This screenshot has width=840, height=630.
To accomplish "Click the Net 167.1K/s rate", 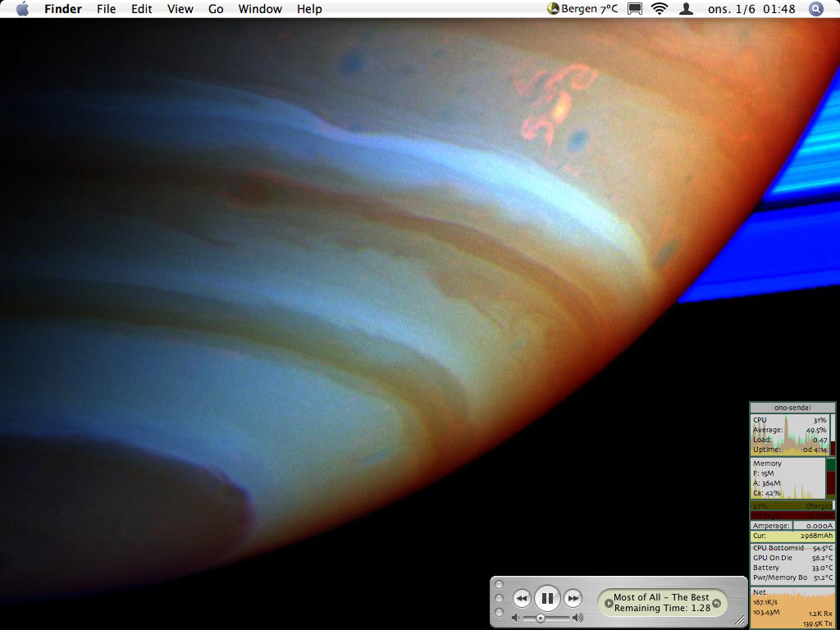I will 764,602.
